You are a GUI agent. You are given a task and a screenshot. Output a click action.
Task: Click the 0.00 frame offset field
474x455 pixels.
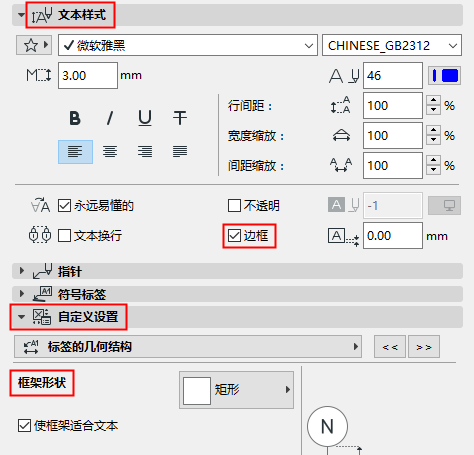(x=393, y=236)
